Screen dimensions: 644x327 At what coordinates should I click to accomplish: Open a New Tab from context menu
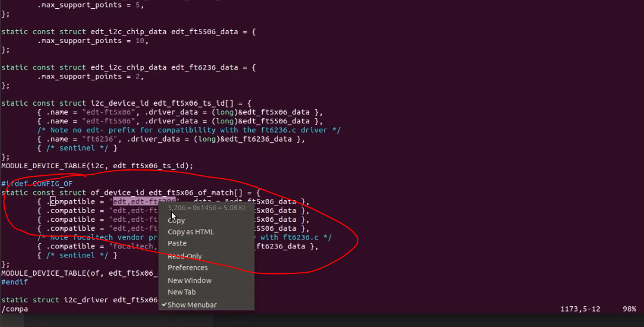(182, 292)
